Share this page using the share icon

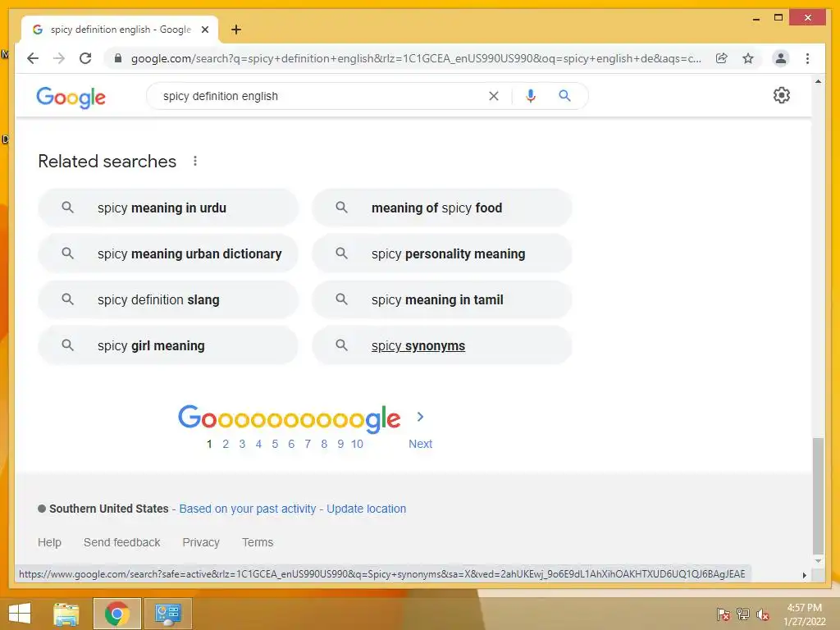tap(722, 58)
